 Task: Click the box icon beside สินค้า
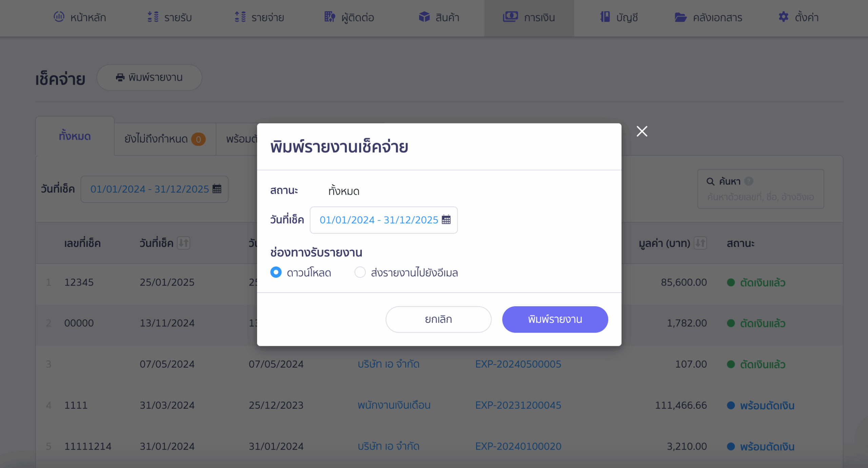tap(424, 17)
